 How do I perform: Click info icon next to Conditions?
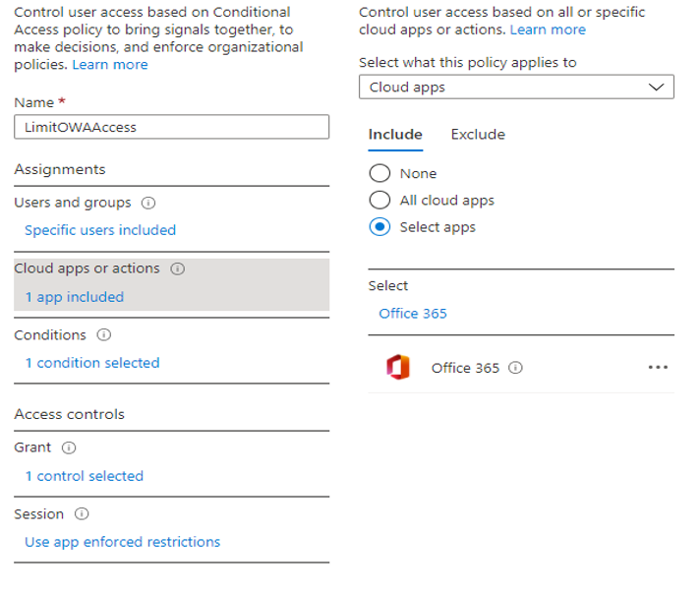[104, 335]
